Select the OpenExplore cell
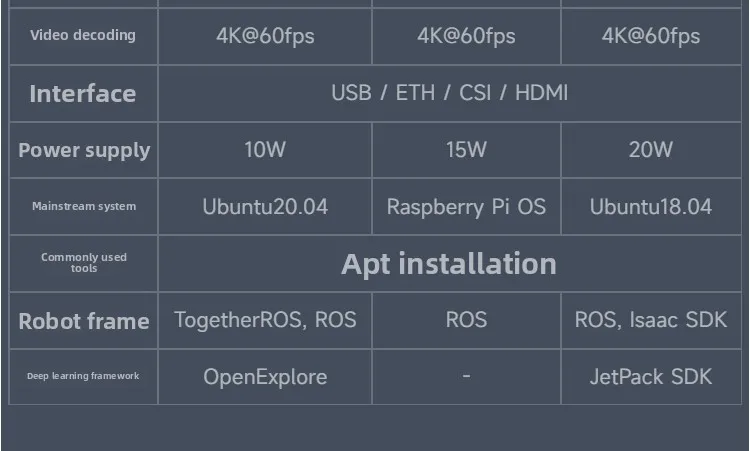The image size is (750, 451). pyautogui.click(x=265, y=377)
